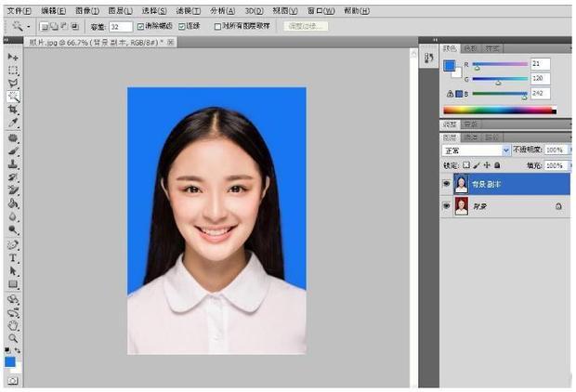Click the 调整边缘 button
This screenshot has height=392, width=576.
tap(306, 27)
